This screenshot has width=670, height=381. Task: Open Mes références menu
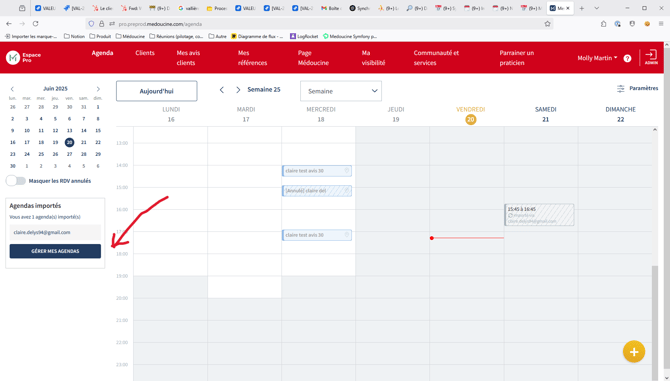click(253, 58)
